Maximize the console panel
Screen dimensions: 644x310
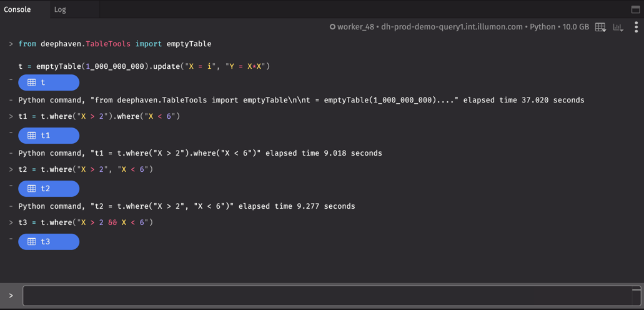pos(635,9)
